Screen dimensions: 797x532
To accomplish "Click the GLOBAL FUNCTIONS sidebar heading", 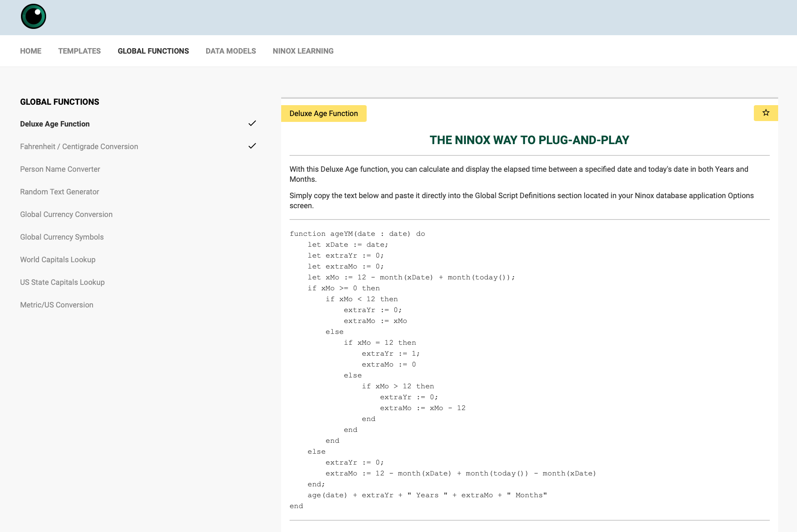I will point(60,102).
